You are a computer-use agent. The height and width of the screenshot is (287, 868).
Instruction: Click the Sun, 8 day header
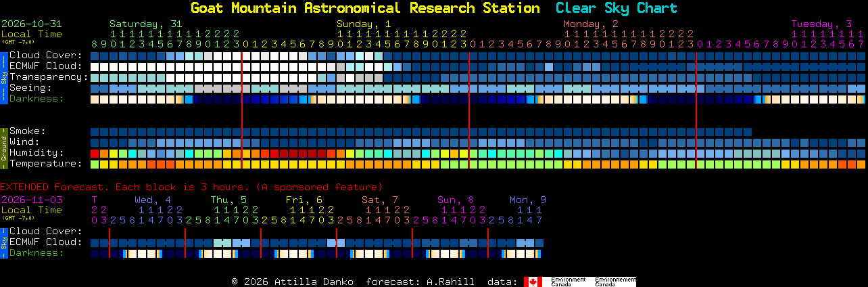(x=456, y=200)
